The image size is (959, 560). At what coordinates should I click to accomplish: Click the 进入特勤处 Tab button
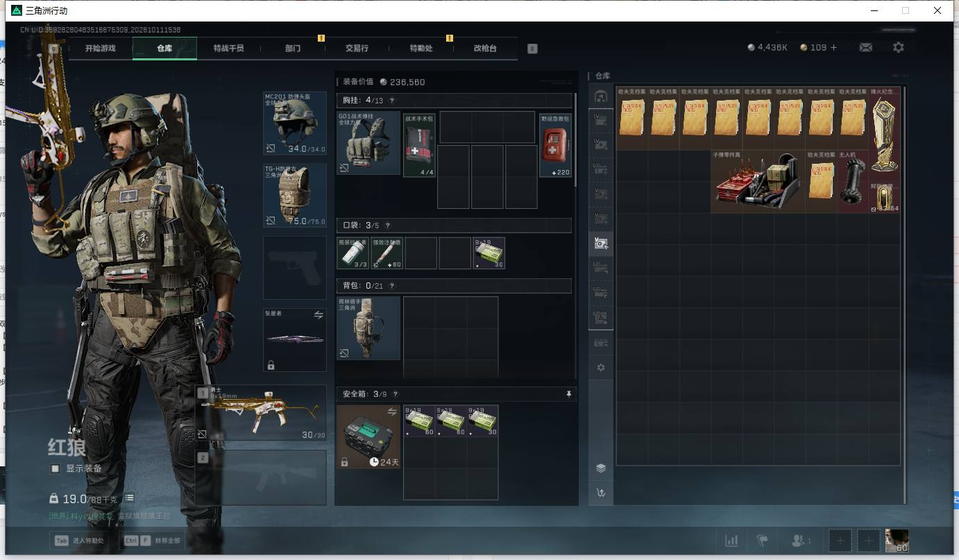(x=80, y=541)
